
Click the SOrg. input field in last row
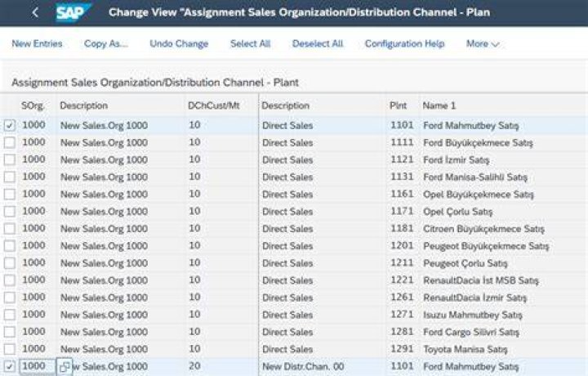tap(38, 366)
